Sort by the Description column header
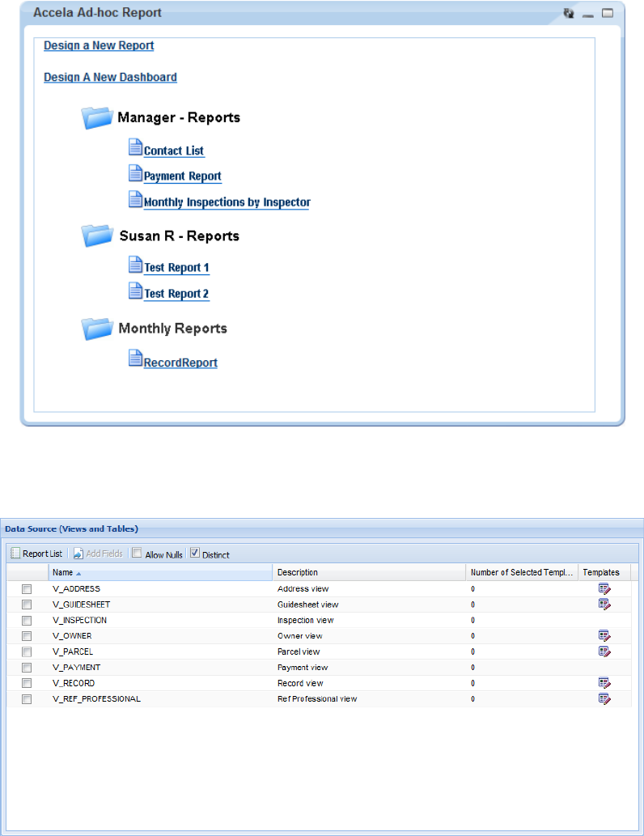 pos(369,573)
